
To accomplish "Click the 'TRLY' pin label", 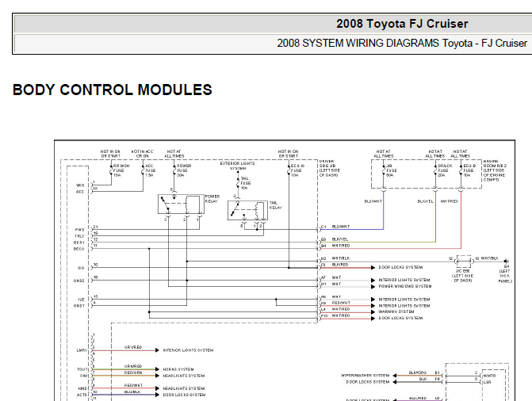I will (x=79, y=236).
